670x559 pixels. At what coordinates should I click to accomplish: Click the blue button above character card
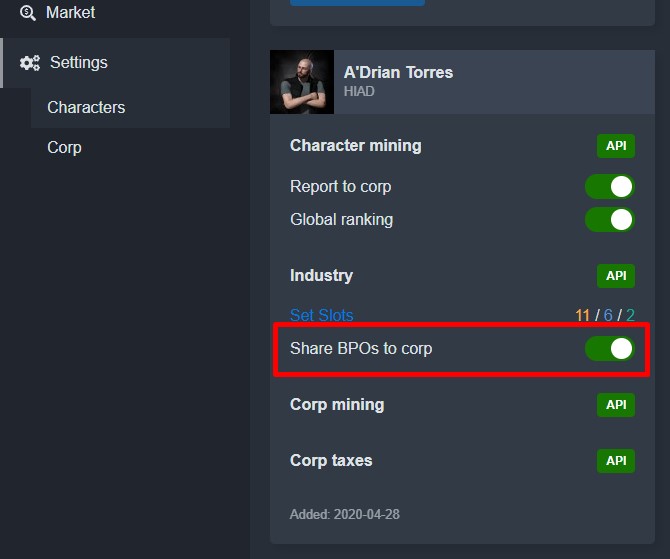pyautogui.click(x=357, y=3)
